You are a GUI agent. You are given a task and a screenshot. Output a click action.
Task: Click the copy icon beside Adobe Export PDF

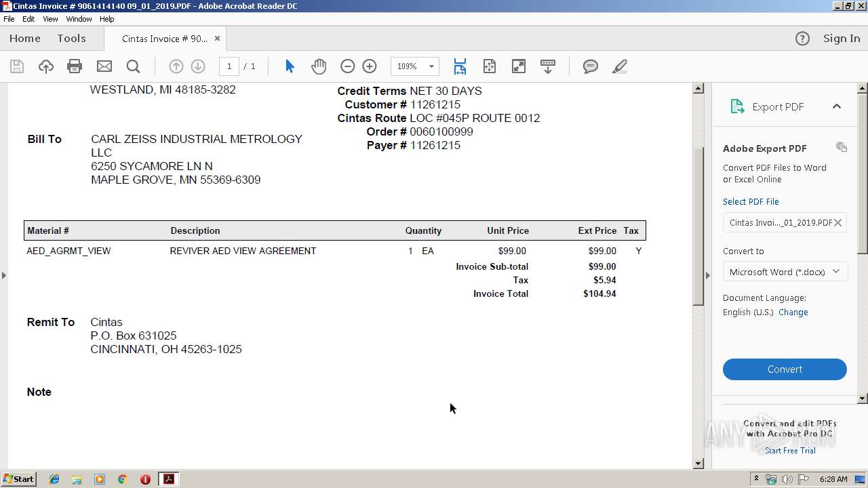pos(842,147)
